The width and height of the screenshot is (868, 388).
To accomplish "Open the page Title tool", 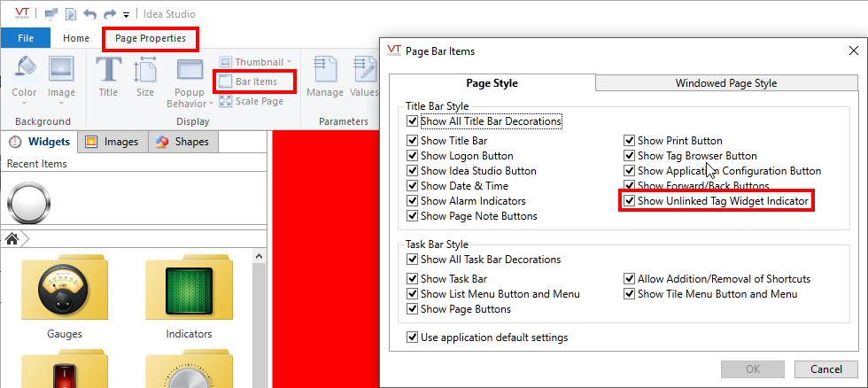I will (108, 76).
